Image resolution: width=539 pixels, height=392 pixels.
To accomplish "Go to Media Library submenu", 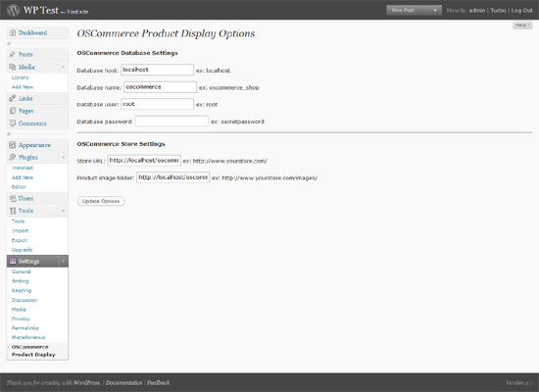I will 21,77.
